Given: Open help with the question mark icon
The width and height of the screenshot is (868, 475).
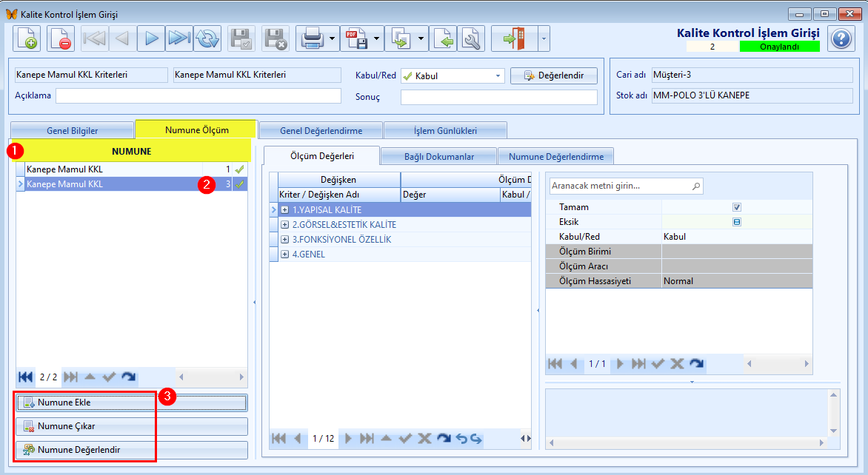Looking at the screenshot, I should coord(841,38).
